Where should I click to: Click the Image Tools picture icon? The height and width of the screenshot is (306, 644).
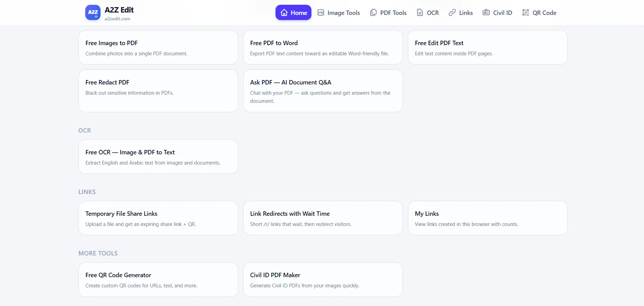[321, 13]
